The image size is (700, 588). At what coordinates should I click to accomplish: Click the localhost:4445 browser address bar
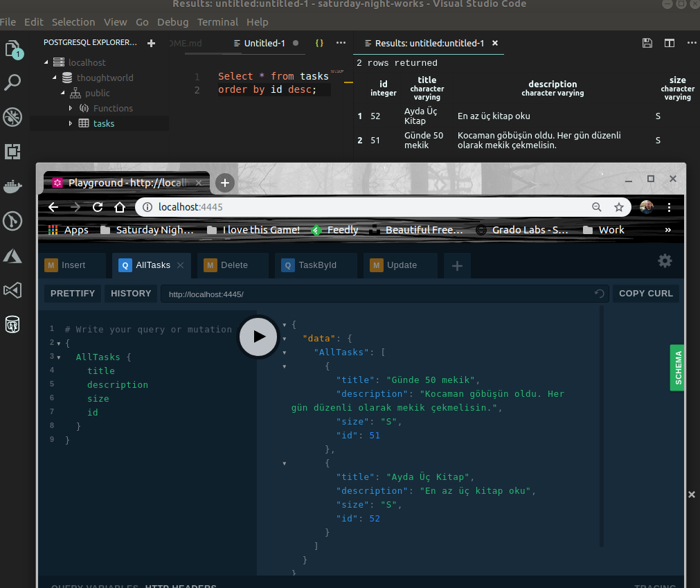point(367,207)
